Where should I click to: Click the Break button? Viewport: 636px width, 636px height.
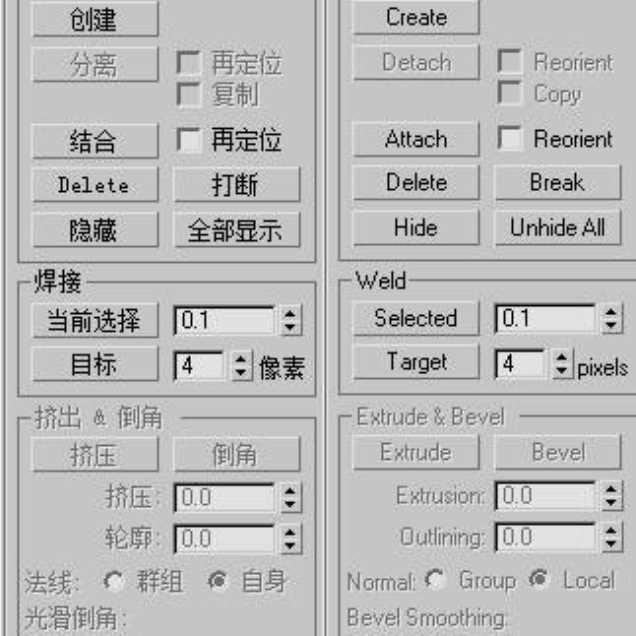point(558,182)
